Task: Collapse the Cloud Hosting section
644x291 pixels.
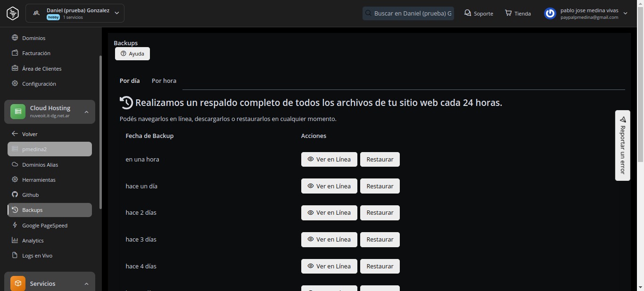Action: click(x=86, y=112)
